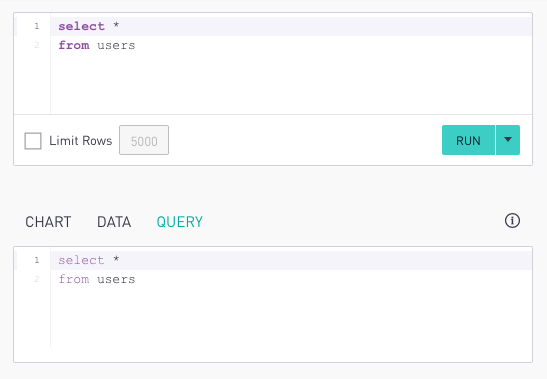Enable the Limit Rows checkbox
Image resolution: width=547 pixels, height=379 pixels.
33,141
